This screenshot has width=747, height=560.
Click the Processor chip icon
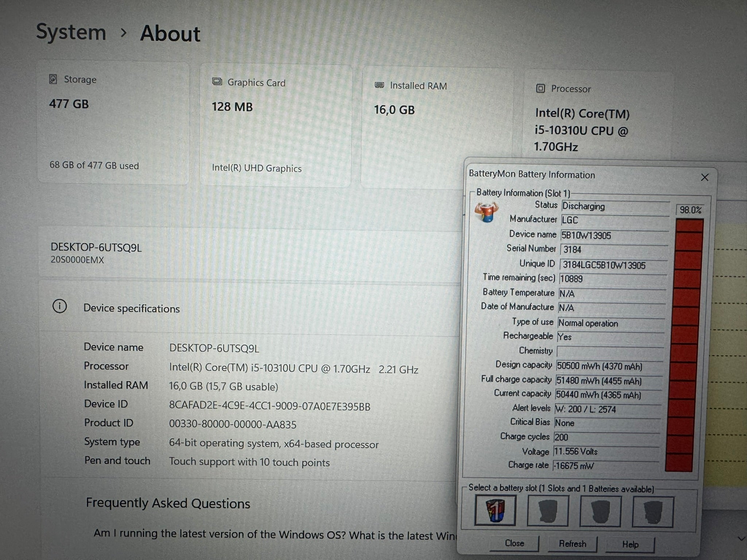[540, 89]
